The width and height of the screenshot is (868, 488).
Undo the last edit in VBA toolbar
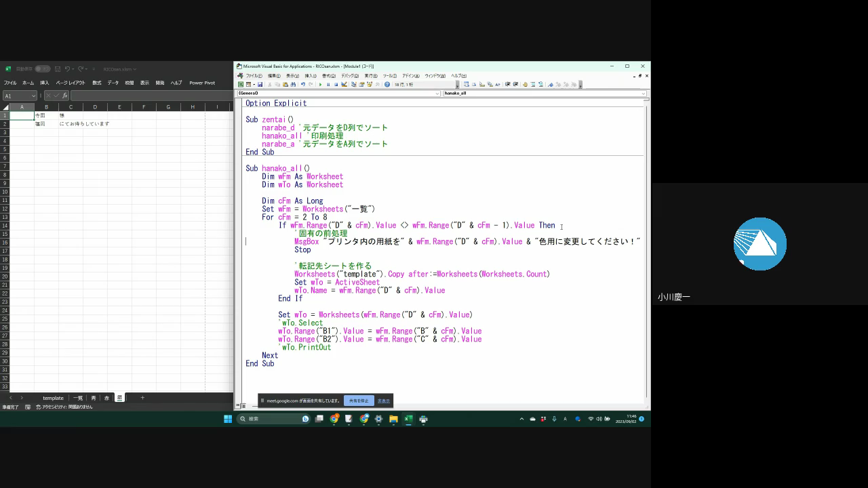click(x=303, y=85)
